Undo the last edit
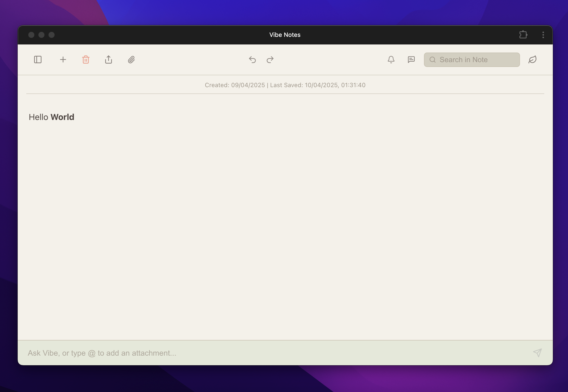The height and width of the screenshot is (392, 568). [252, 60]
